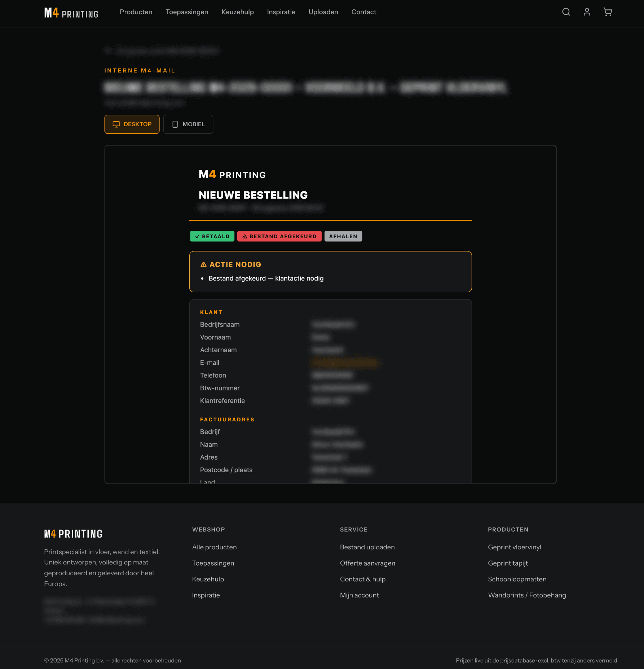Screen dimensions: 644x669
Task: Click the Telefoon label
Action: [213, 375]
